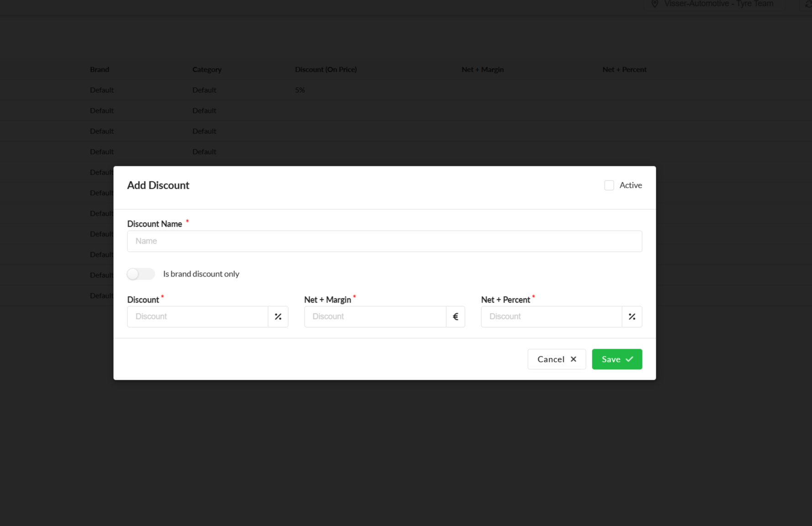Tick the Active checkbox
Screen dimensions: 812x526
coord(609,185)
